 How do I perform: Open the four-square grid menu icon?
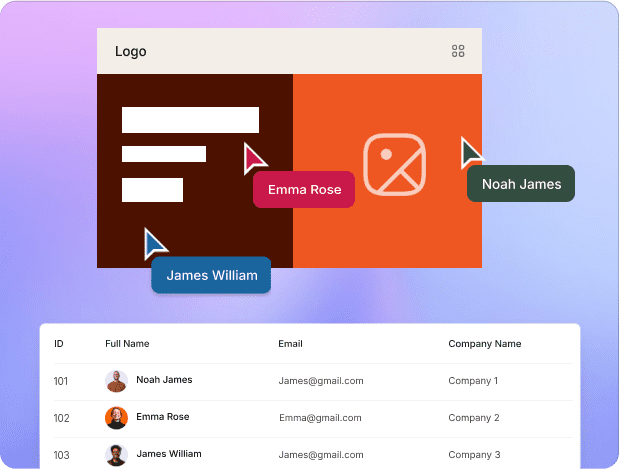pos(458,51)
